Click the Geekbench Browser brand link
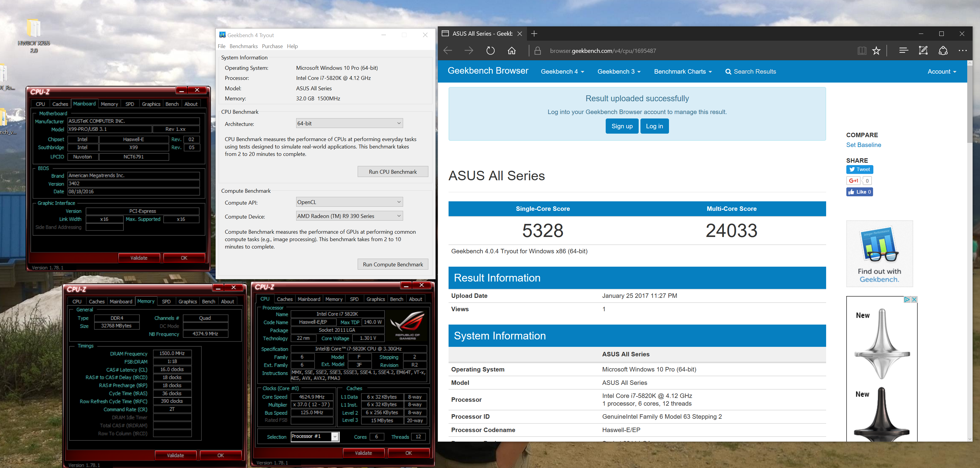 click(488, 71)
